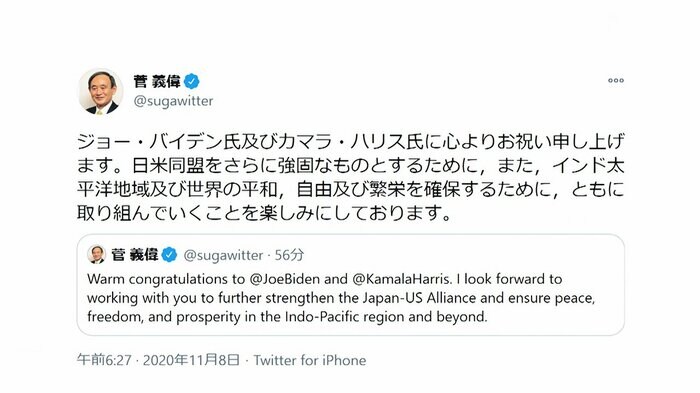Open the three-dot more options menu
The height and width of the screenshot is (393, 700).
tap(616, 81)
